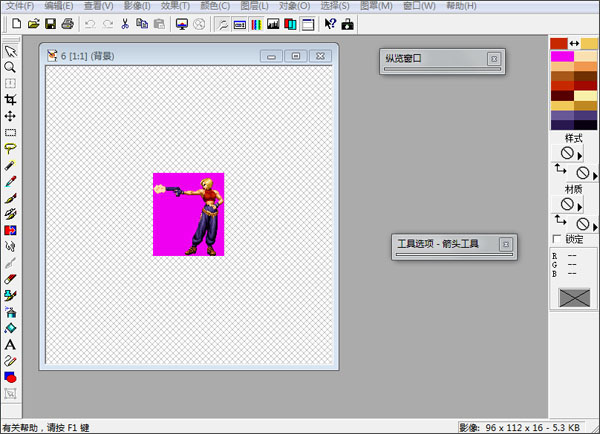Select the Retouch tool
This screenshot has height=434, width=600.
tap(10, 246)
